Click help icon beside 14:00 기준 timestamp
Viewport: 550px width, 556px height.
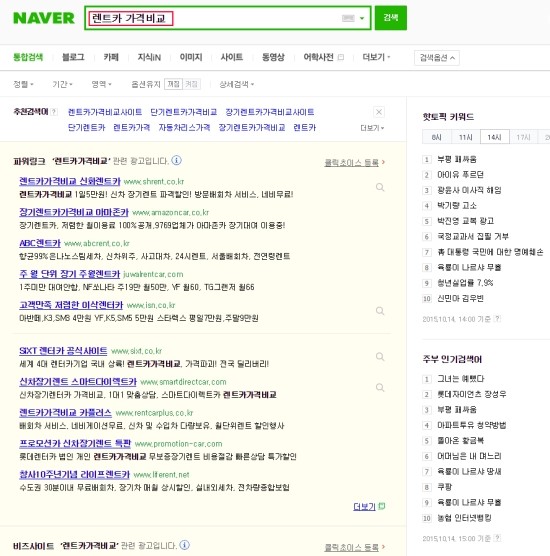[x=498, y=318]
